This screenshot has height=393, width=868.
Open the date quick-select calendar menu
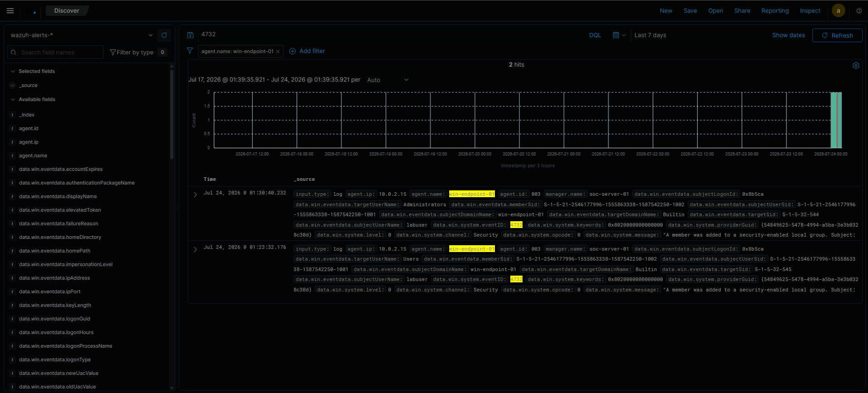coord(619,35)
